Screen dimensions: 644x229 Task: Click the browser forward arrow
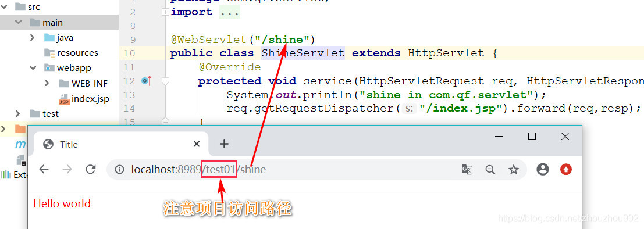(67, 170)
